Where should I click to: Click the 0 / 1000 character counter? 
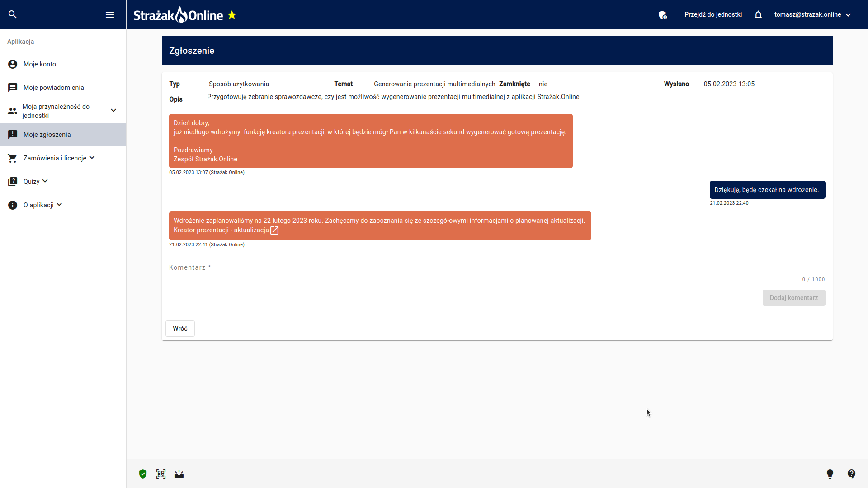point(813,280)
